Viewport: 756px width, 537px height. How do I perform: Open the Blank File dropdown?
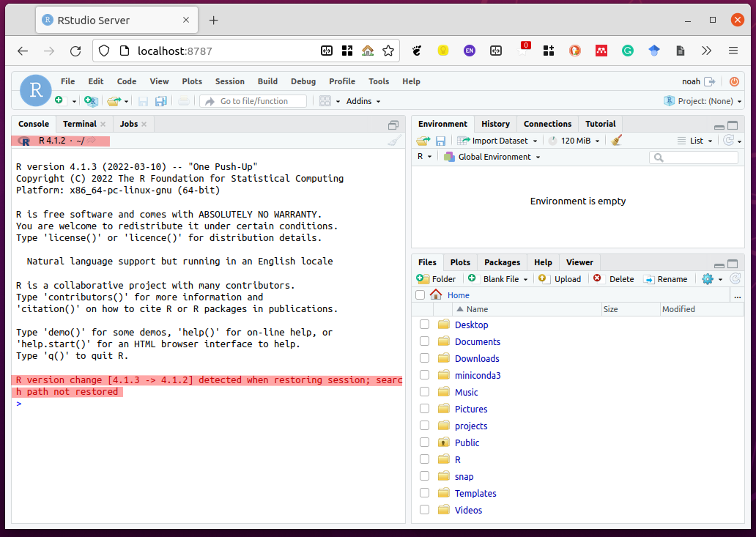[x=498, y=278]
